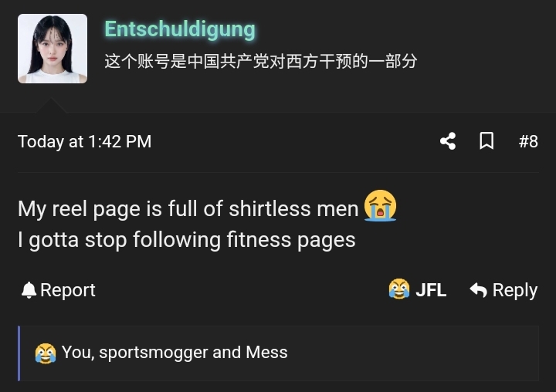This screenshot has width=556, height=392.
Task: Click the Reply text label
Action: [515, 291]
